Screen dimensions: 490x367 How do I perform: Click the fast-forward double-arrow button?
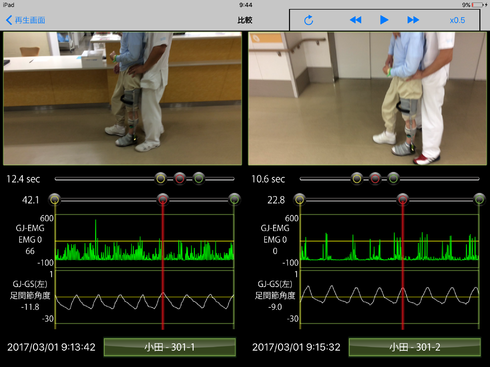pos(413,20)
